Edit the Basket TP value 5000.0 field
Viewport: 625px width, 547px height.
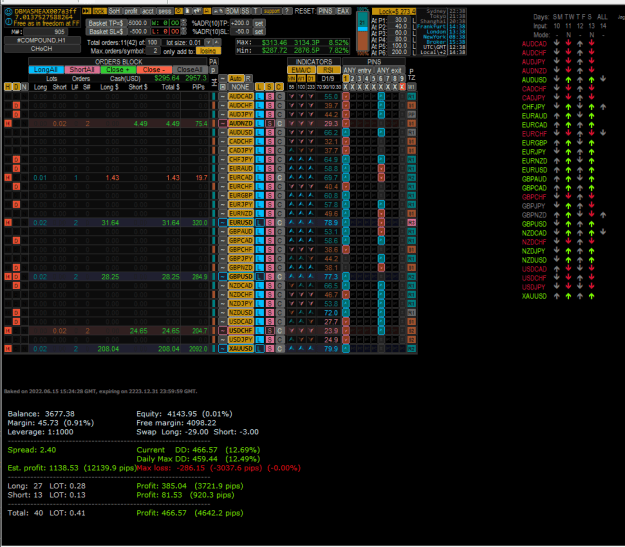(138, 23)
